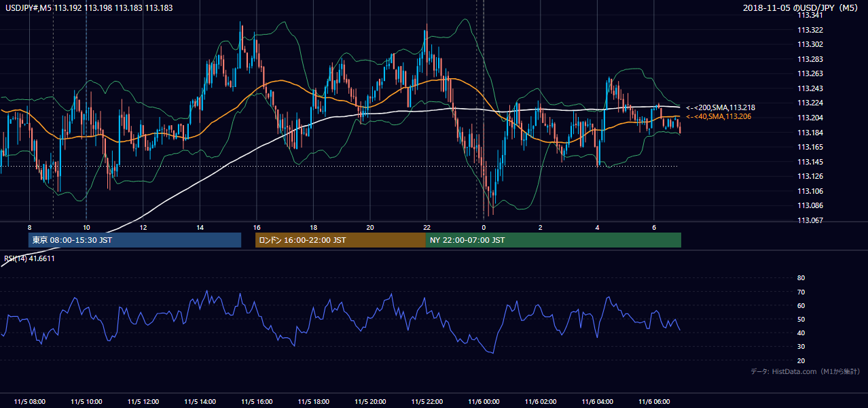Click the 8 hour tick under the price chart

29,227
